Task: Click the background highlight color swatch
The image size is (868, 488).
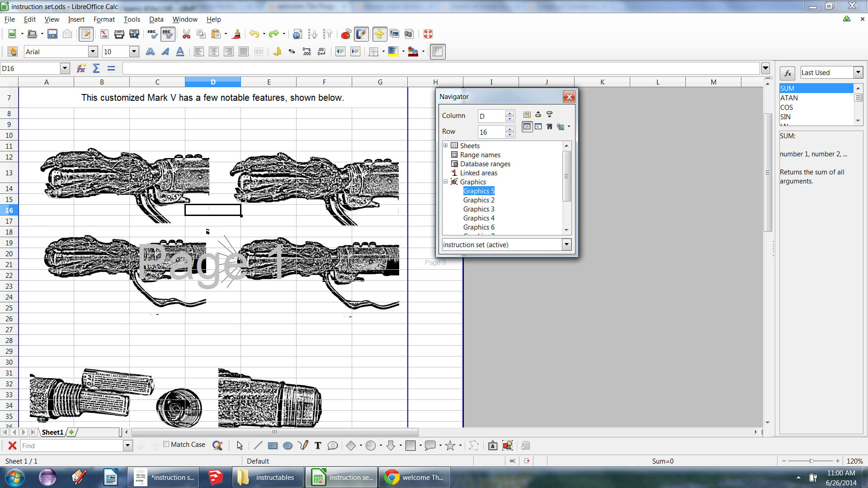Action: click(x=393, y=52)
